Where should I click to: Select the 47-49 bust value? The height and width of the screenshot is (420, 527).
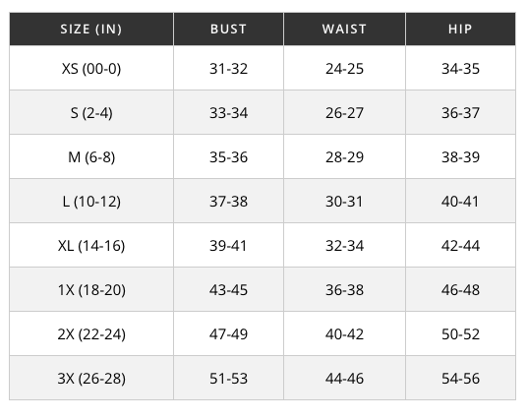point(228,333)
